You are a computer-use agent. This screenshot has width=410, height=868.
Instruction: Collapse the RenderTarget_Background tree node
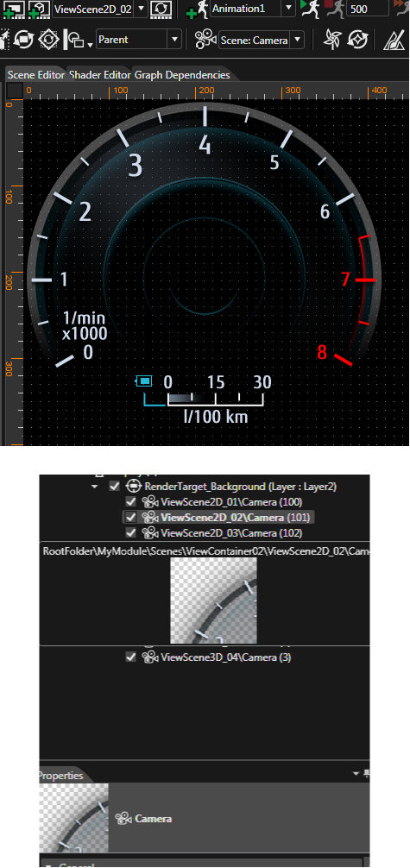[95, 487]
